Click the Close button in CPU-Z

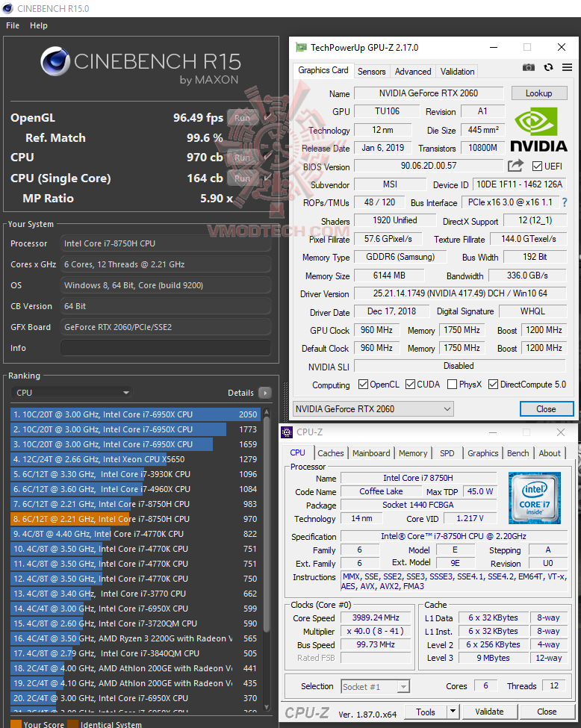[x=547, y=712]
